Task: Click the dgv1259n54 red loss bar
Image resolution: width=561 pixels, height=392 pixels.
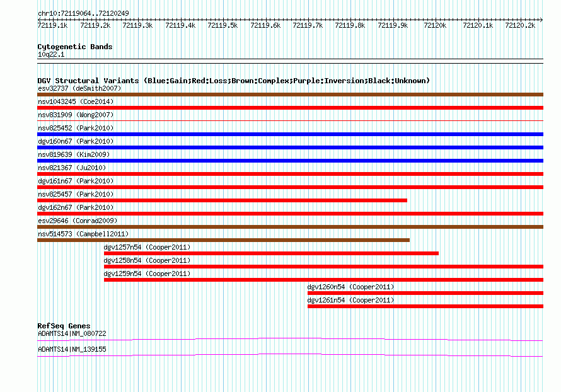Action: coord(323,280)
